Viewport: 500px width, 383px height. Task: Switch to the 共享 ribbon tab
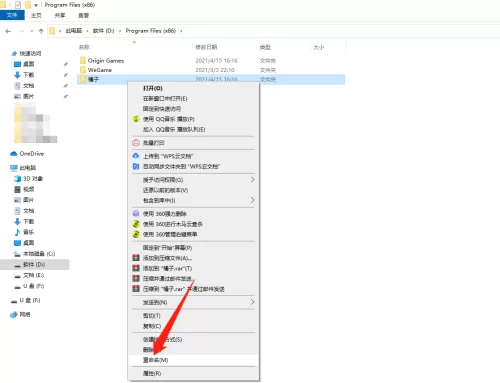click(x=60, y=15)
